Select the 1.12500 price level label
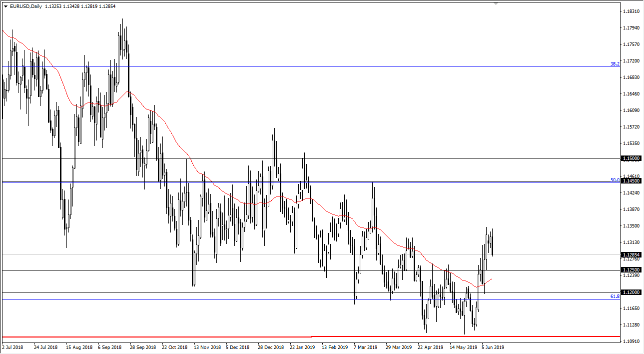This screenshot has height=354, width=644. (x=632, y=270)
